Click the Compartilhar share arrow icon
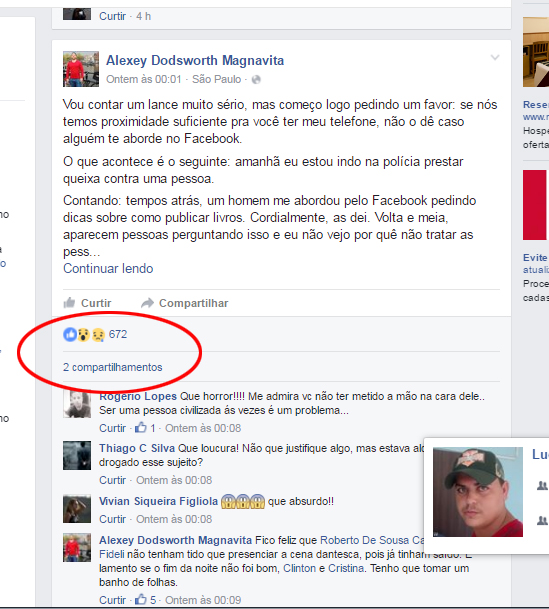549x609 pixels. [x=147, y=303]
